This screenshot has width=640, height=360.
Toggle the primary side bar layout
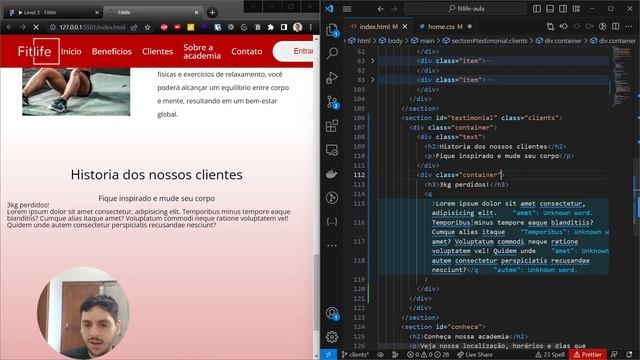coord(537,9)
